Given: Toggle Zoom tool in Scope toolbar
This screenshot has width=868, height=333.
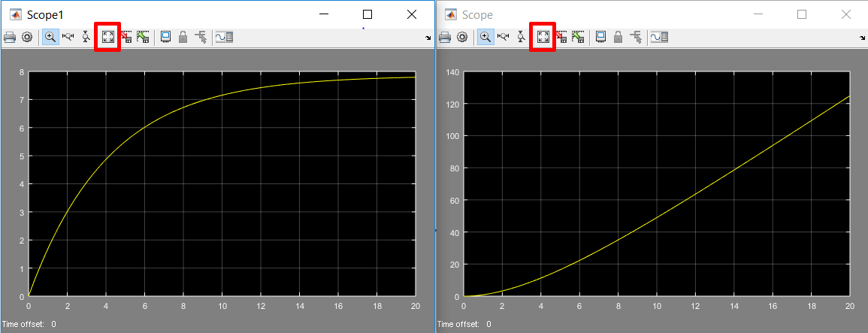Looking at the screenshot, I should [485, 37].
